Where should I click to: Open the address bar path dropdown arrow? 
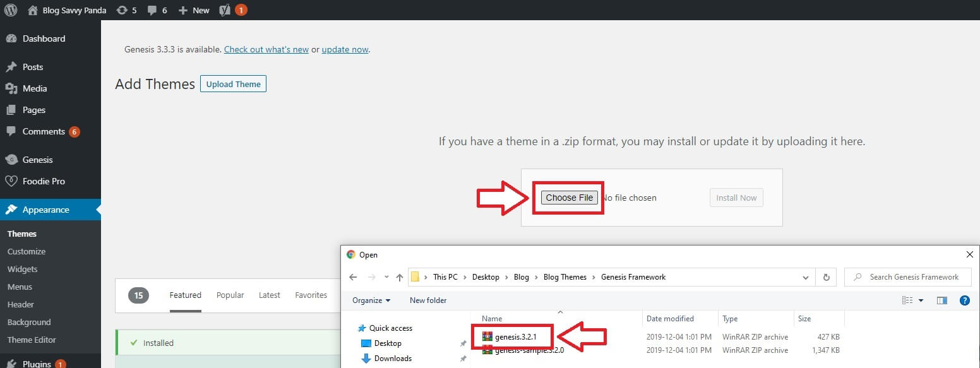[805, 277]
